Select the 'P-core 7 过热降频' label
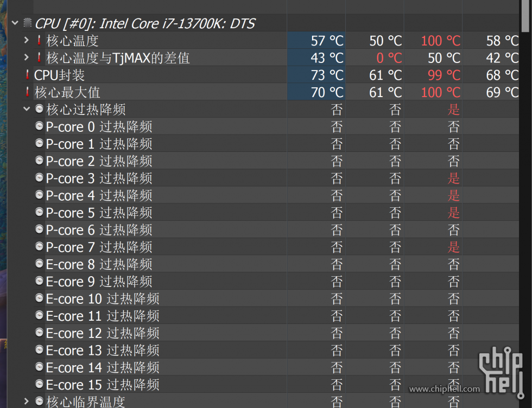The image size is (532, 408). click(x=99, y=247)
